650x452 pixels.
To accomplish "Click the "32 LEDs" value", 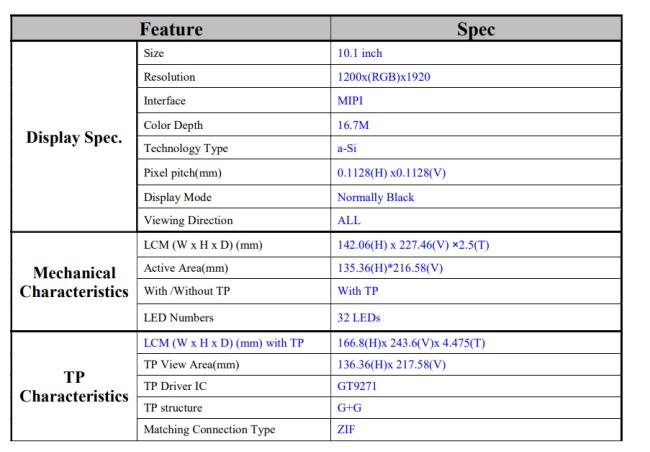I will pos(360,318).
